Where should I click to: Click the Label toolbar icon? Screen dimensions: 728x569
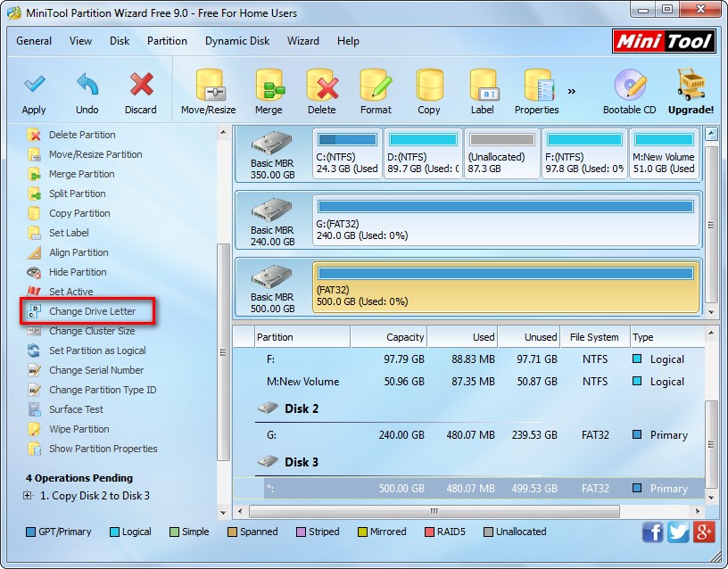[484, 85]
